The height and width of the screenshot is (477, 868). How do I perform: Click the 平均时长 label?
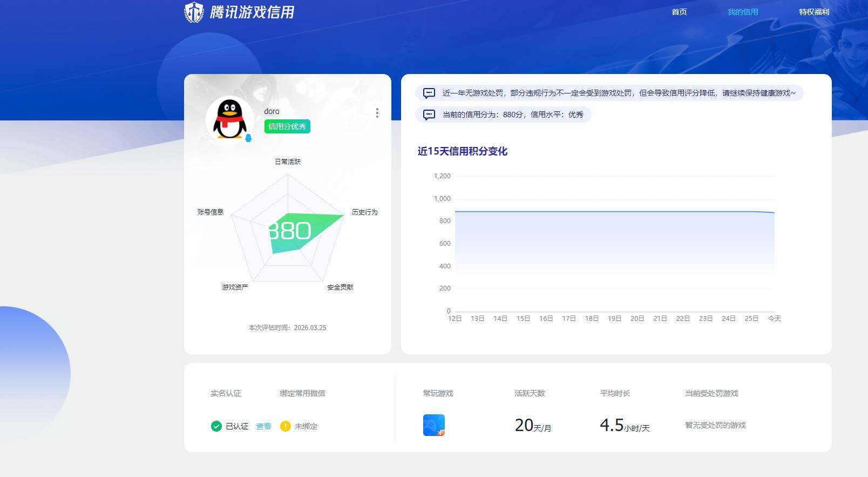tap(615, 393)
